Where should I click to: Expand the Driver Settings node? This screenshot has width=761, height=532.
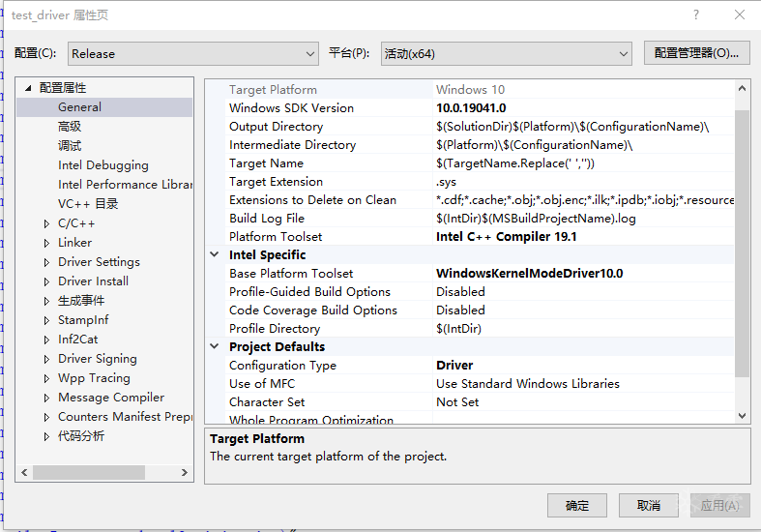tap(46, 262)
